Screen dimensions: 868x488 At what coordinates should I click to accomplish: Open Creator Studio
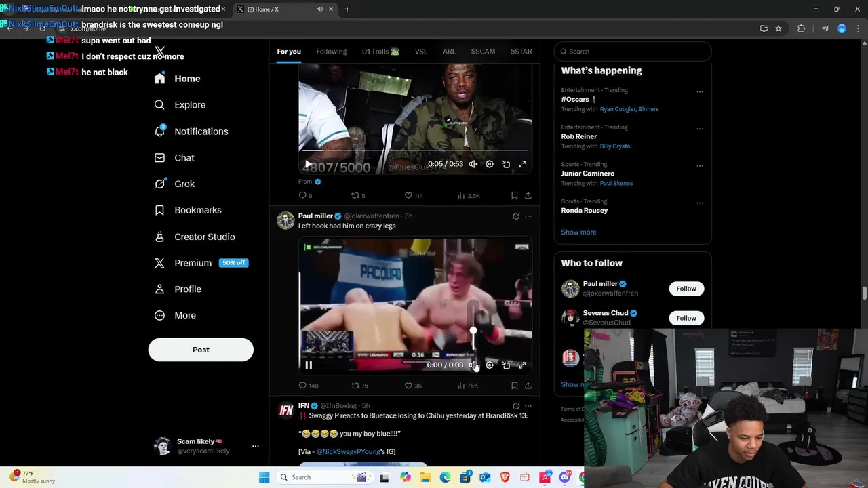click(194, 237)
